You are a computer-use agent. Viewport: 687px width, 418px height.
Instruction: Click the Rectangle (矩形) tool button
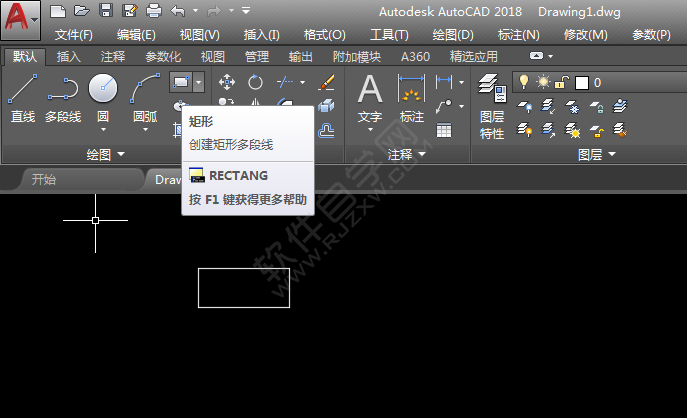(x=181, y=82)
